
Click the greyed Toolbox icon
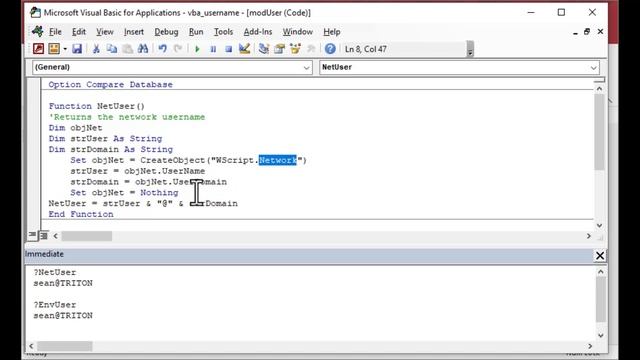click(311, 49)
